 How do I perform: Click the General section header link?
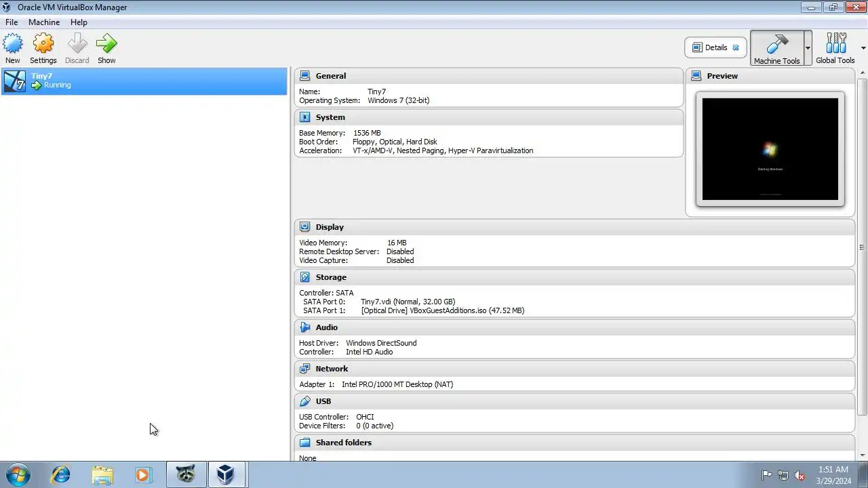[x=330, y=76]
